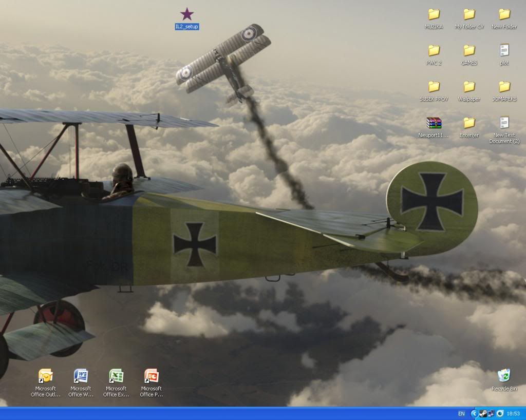Open the MUZIKA folder
526x420 pixels.
pyautogui.click(x=434, y=15)
